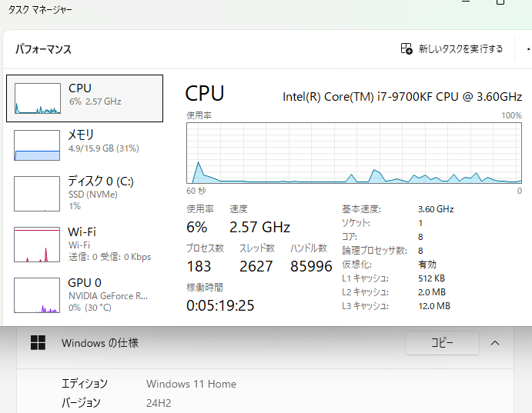Click the maximize window button
Screen dimensions: 532x413
500,2
